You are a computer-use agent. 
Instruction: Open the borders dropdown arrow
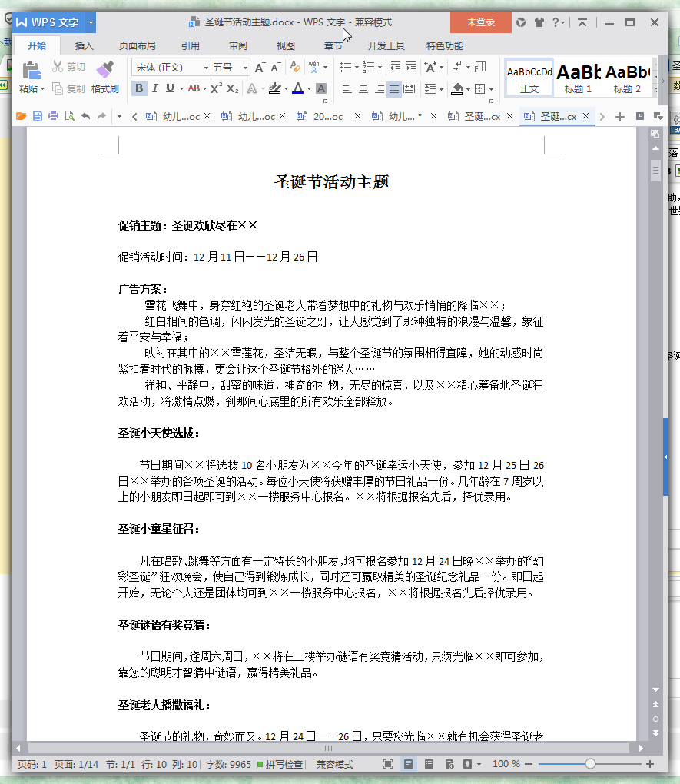point(492,89)
